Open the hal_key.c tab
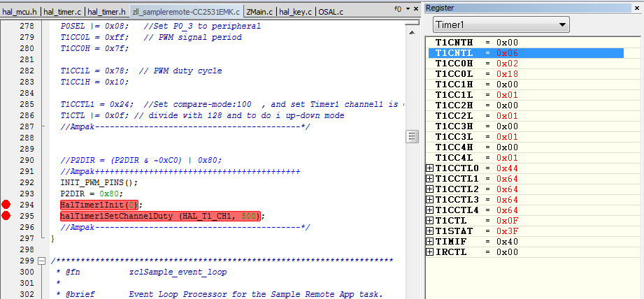Viewport: 644px width, 299px height. (x=295, y=12)
